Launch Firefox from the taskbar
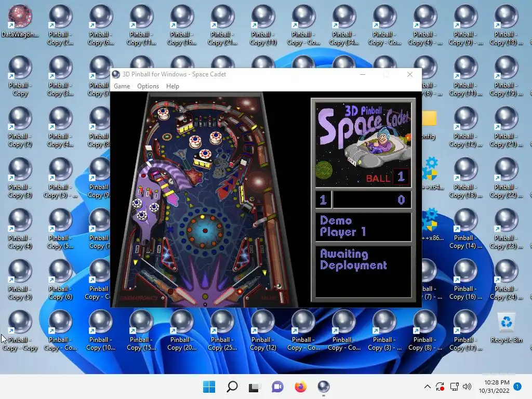532x399 pixels. [x=301, y=387]
